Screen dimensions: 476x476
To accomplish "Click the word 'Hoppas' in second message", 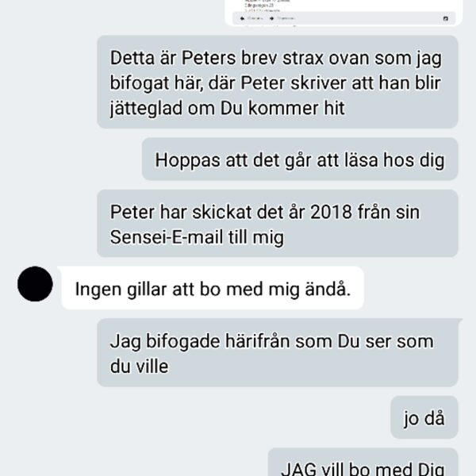I will click(187, 160).
